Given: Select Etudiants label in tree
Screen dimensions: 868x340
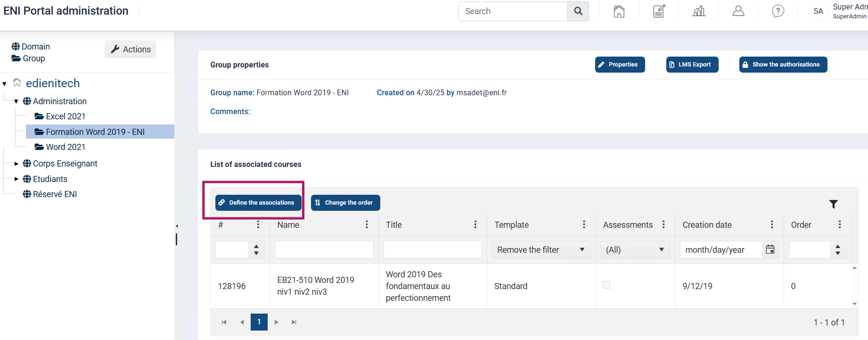Looking at the screenshot, I should (50, 179).
